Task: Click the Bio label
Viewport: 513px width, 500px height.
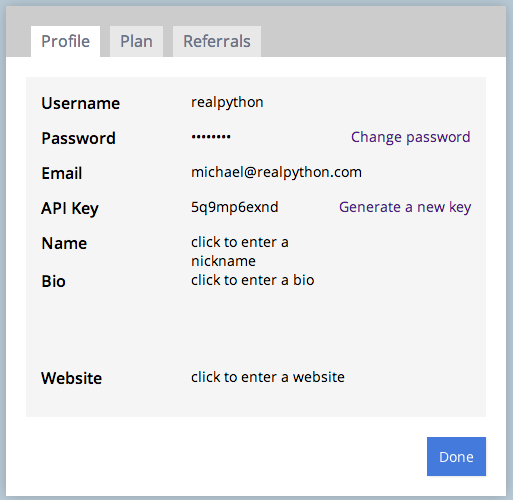Action: tap(53, 281)
